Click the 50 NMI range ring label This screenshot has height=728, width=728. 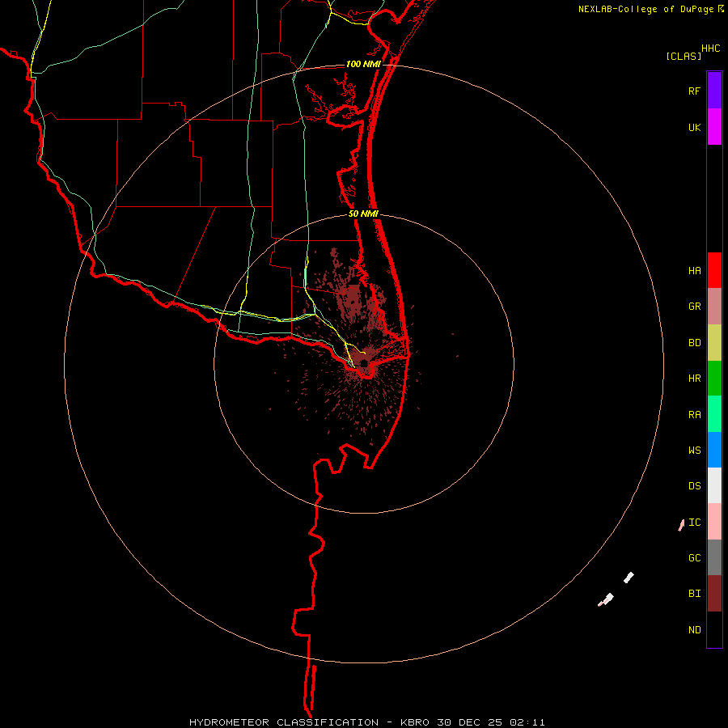click(363, 214)
